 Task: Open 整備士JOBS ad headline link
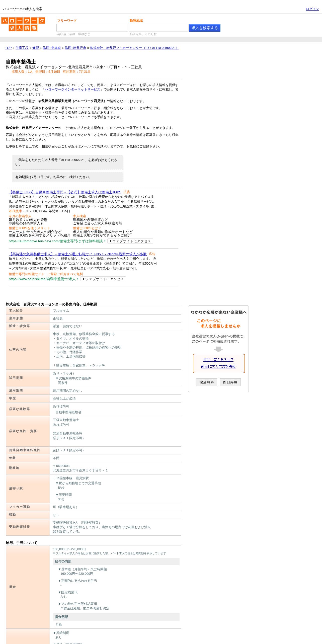[65, 192]
